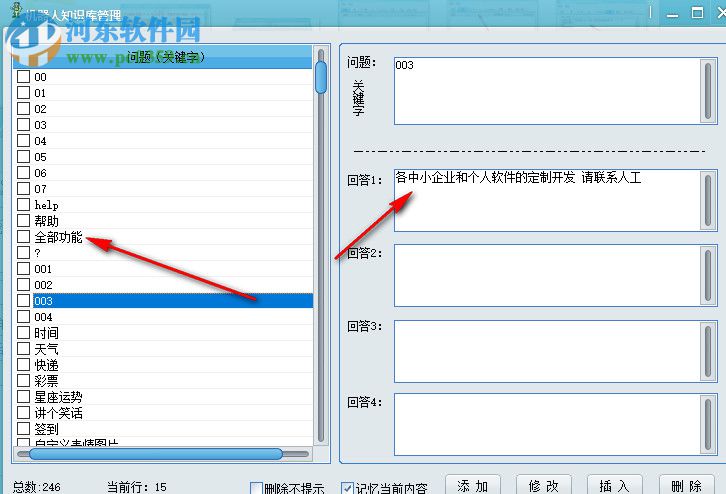Click the 当前行: 15 status text
The image size is (726, 494).
[x=137, y=487]
